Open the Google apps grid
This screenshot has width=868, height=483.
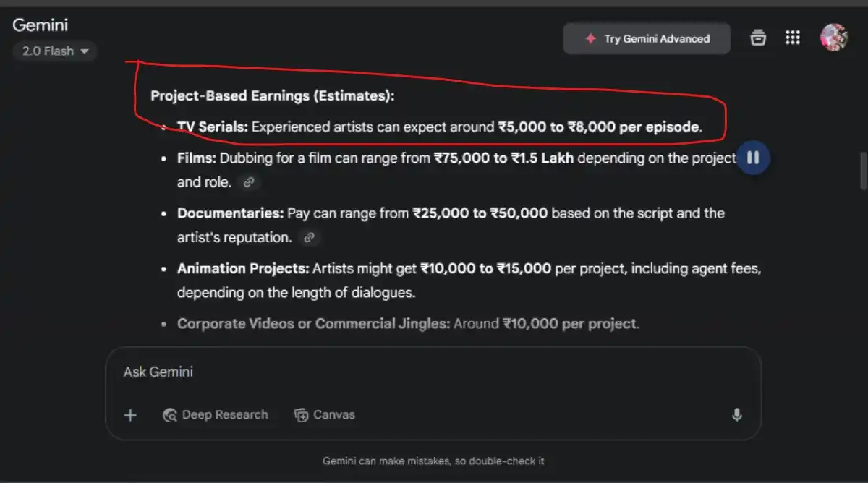click(x=793, y=38)
